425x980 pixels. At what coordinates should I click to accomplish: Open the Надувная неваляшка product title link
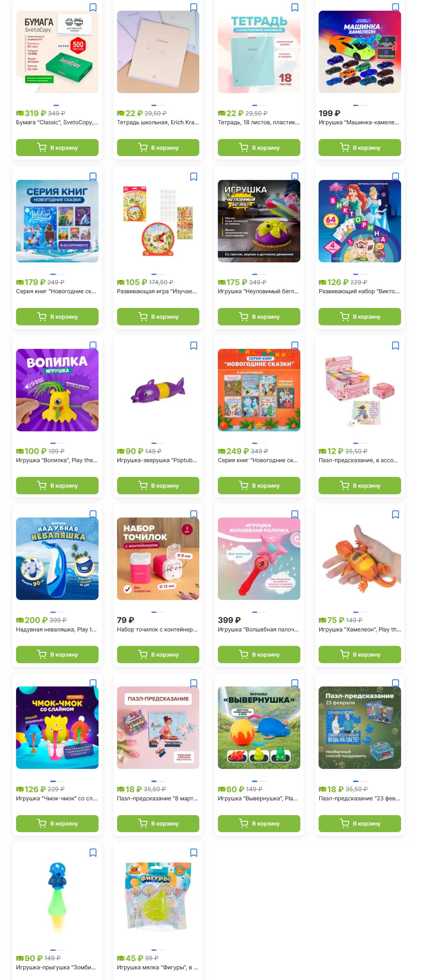56,629
